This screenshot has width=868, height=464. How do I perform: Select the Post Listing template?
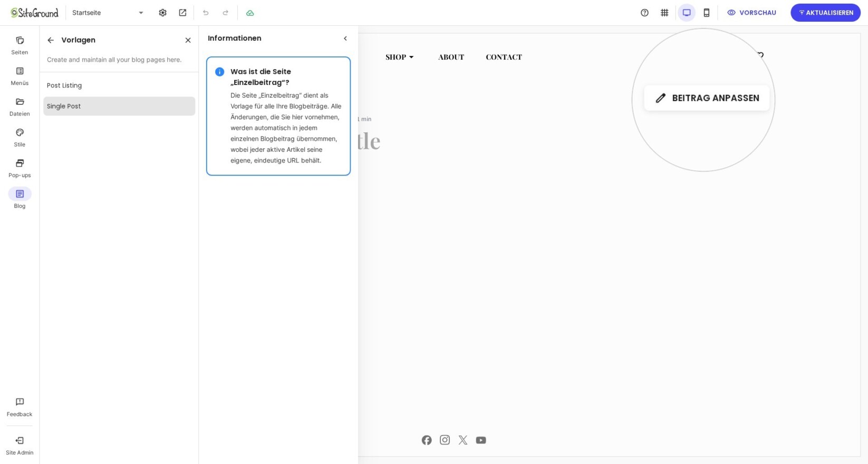[119, 85]
